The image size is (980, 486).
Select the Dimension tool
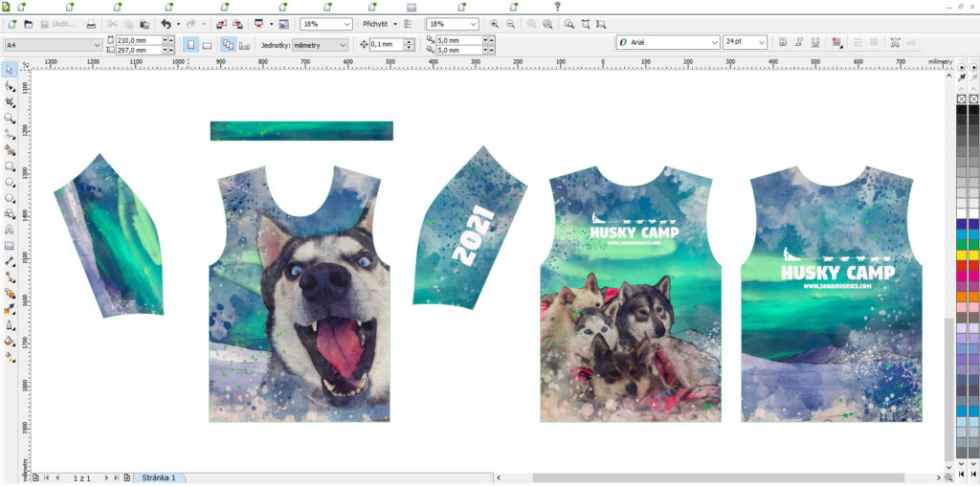coord(10,262)
